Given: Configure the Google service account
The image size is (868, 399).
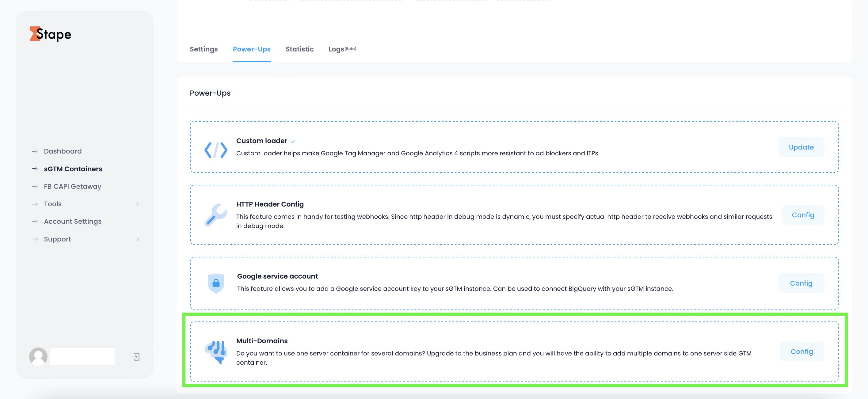Looking at the screenshot, I should pyautogui.click(x=801, y=283).
